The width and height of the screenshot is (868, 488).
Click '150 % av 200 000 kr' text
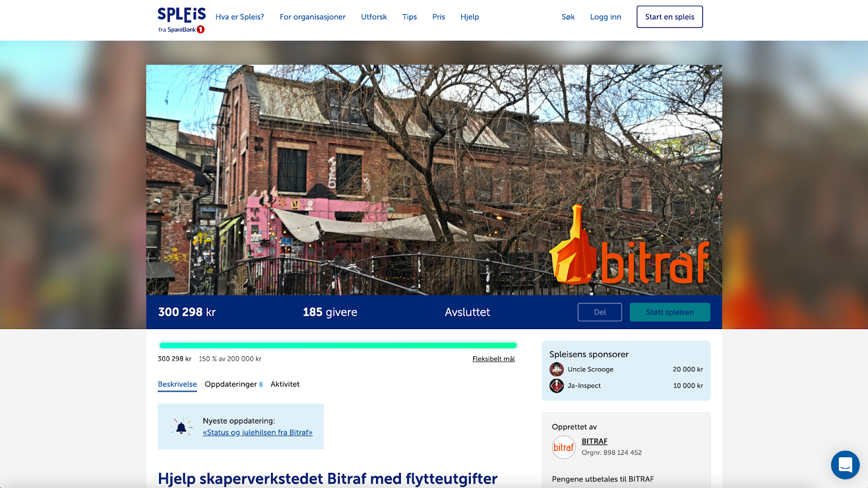click(230, 359)
